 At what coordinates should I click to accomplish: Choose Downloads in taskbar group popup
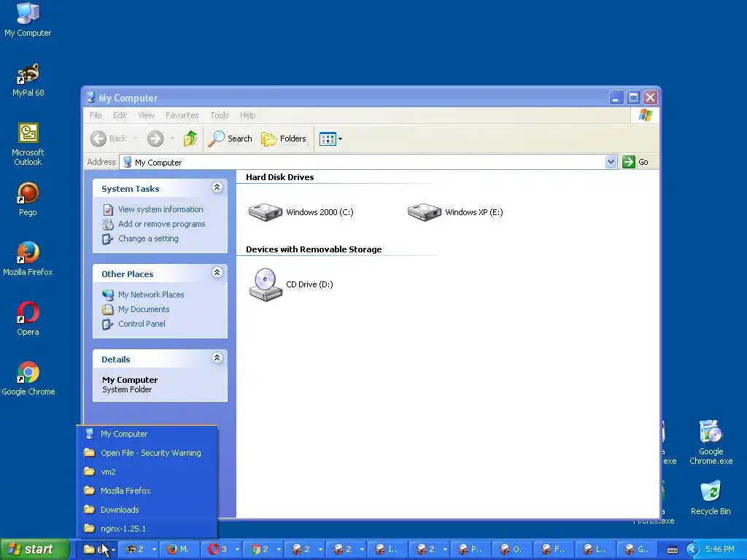(x=147, y=510)
